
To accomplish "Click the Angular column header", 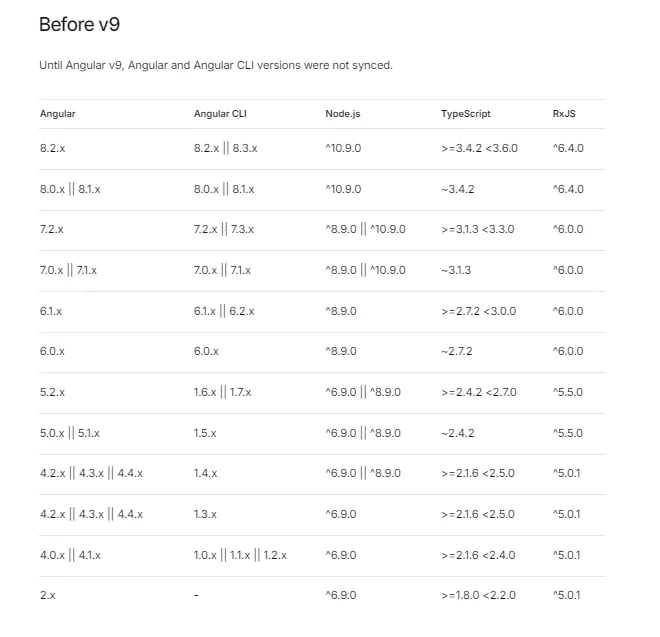I will [57, 114].
